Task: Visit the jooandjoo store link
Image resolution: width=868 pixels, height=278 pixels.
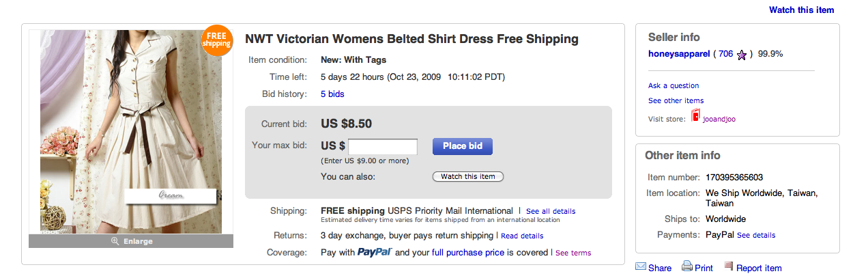Action: click(x=719, y=119)
